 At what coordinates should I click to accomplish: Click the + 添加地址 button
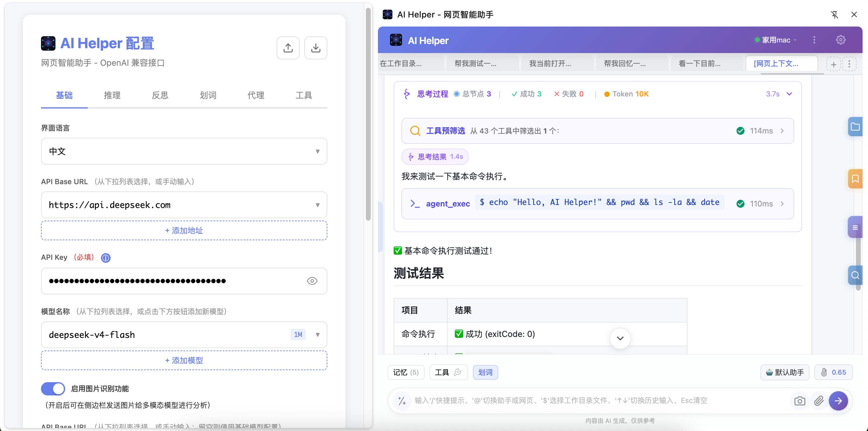(184, 231)
